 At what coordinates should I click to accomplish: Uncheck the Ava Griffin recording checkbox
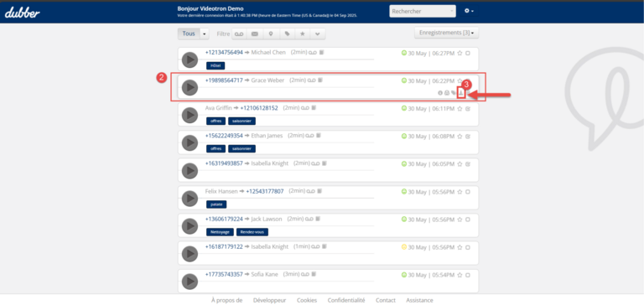468,108
